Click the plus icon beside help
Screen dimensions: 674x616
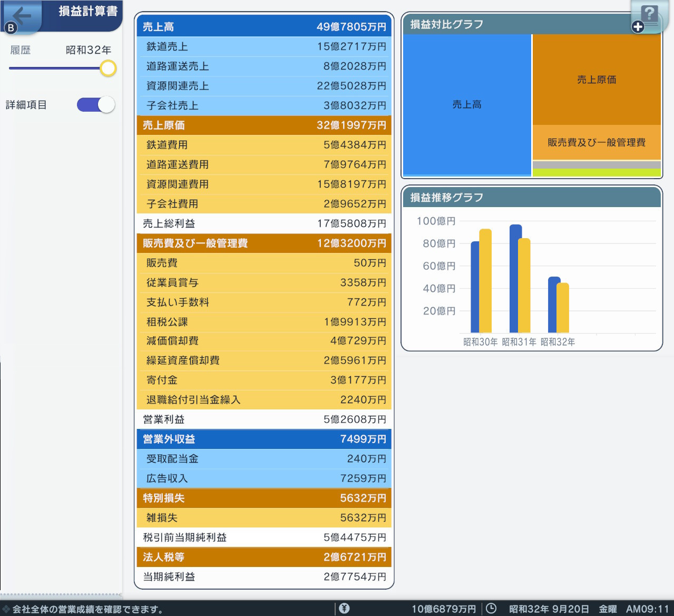(638, 27)
